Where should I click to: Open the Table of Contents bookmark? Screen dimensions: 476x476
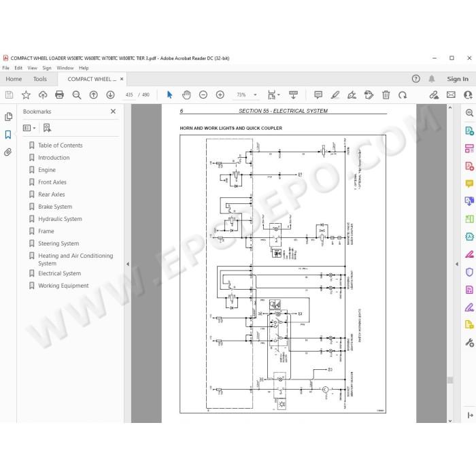tap(60, 146)
